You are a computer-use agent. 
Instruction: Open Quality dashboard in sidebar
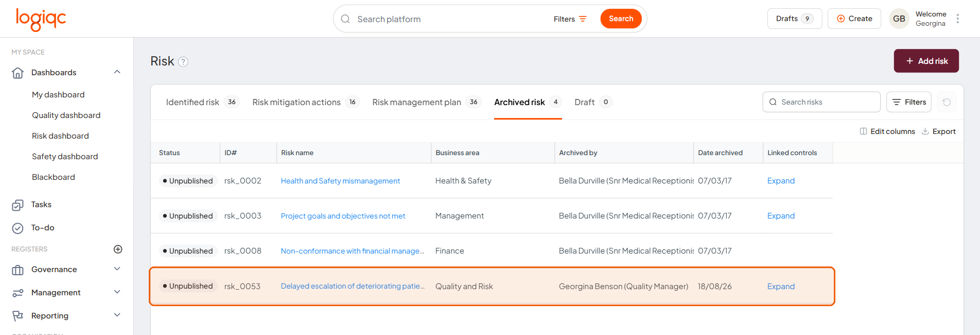click(66, 115)
